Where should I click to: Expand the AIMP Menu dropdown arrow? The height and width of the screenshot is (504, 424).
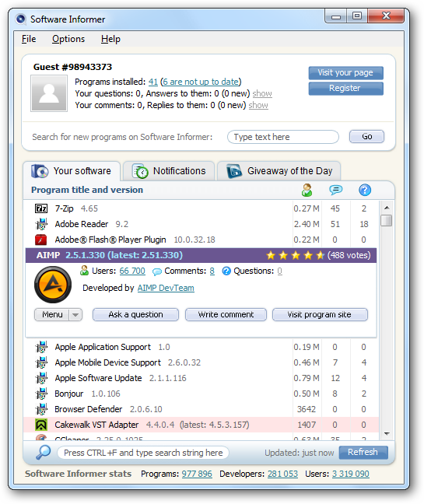pos(75,315)
